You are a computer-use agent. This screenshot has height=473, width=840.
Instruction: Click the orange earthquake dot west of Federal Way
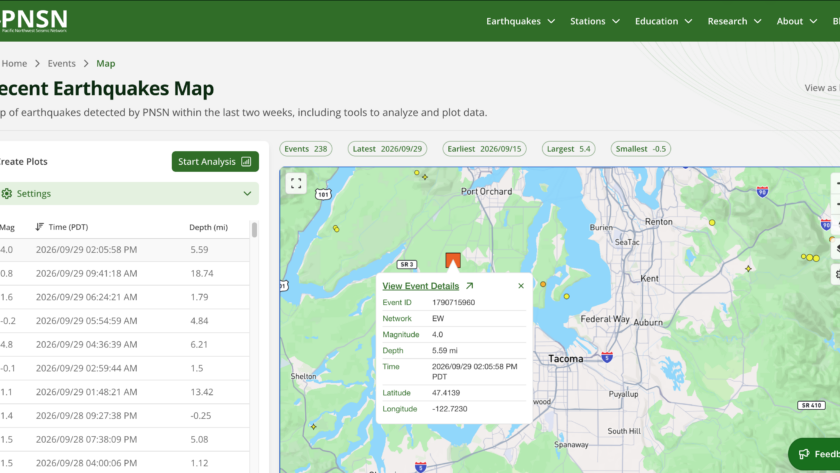543,284
